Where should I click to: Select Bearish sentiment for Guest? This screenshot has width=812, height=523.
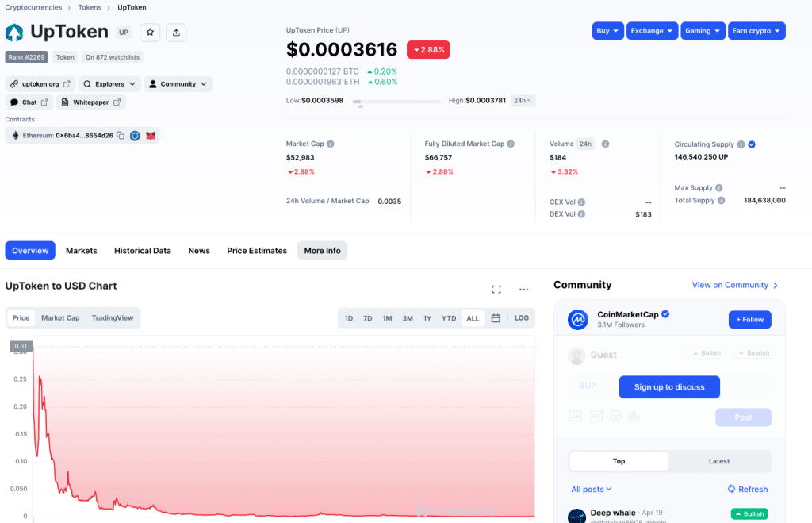coord(753,353)
